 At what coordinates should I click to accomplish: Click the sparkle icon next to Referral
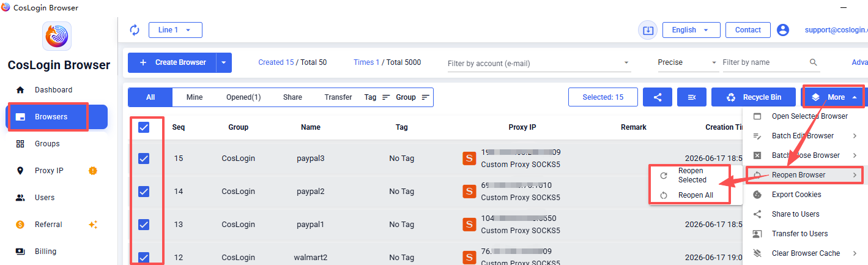(93, 225)
